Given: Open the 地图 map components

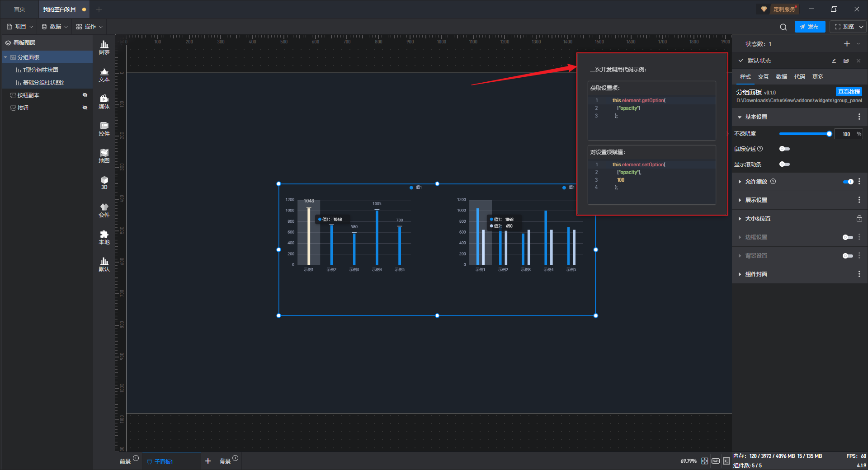Looking at the screenshot, I should tap(104, 156).
